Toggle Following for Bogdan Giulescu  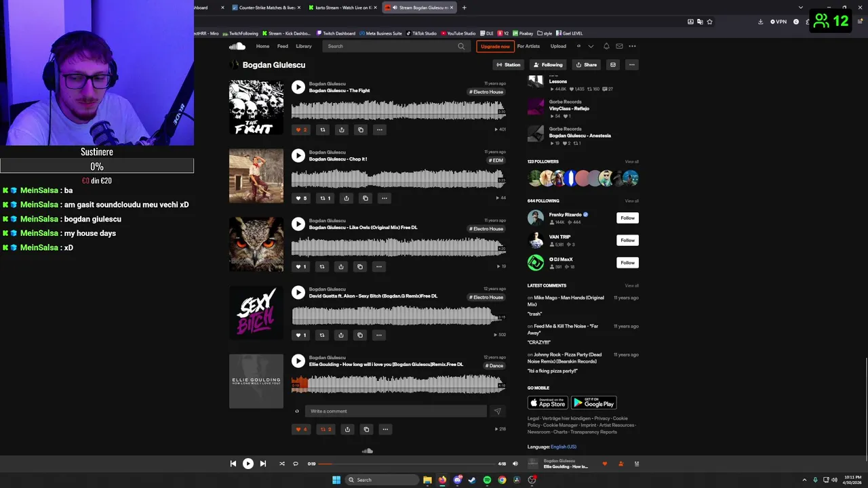547,65
